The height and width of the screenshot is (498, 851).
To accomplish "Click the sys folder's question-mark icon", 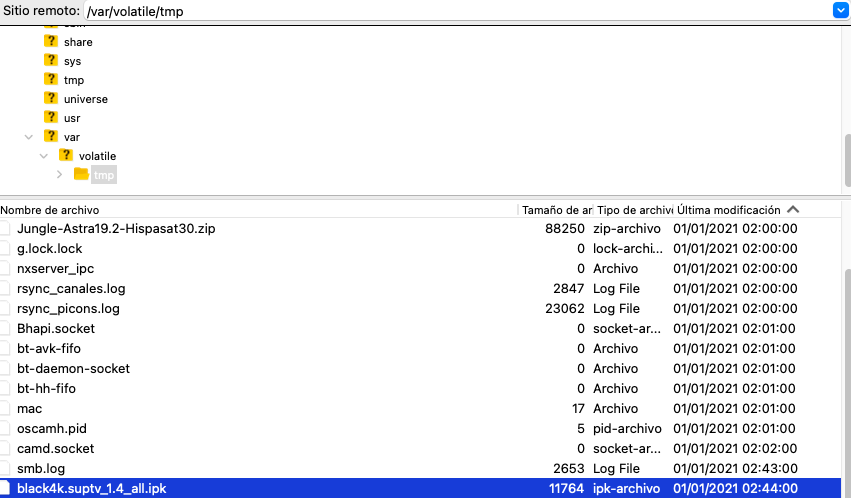I will [x=51, y=61].
